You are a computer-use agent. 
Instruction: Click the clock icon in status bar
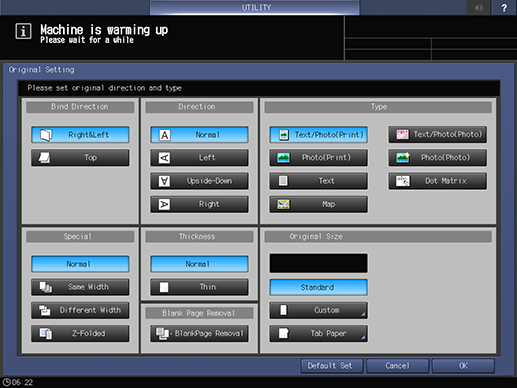(6, 382)
